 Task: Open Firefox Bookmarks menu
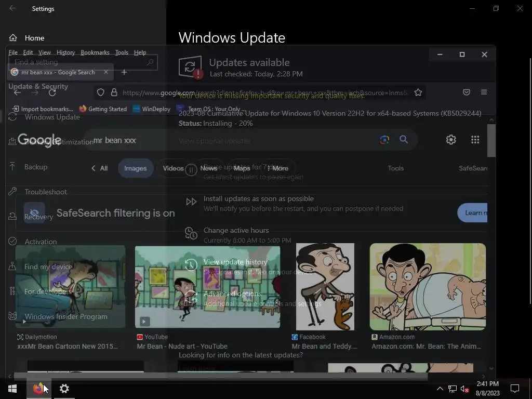point(95,52)
